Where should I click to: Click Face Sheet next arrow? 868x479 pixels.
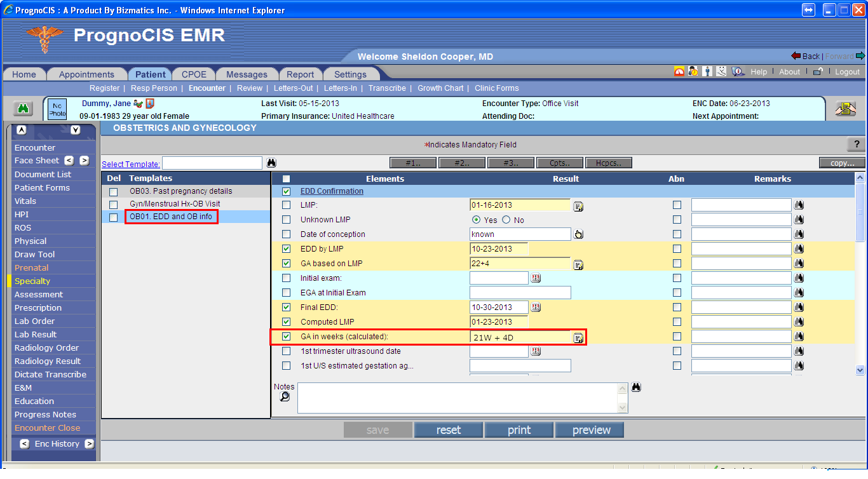coord(84,161)
